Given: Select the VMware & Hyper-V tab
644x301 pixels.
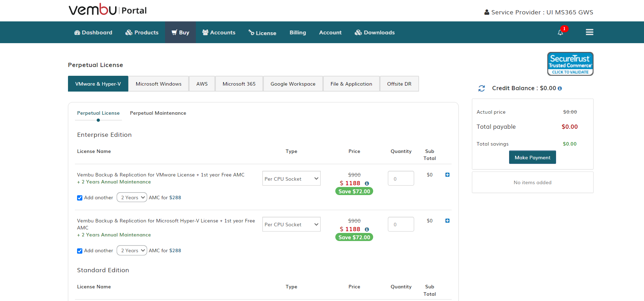Looking at the screenshot, I should point(98,84).
